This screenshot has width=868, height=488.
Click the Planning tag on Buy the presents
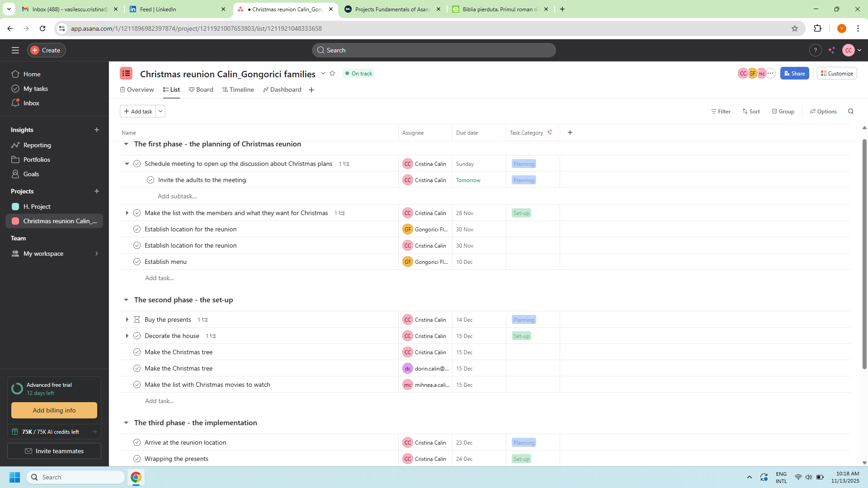[x=524, y=319]
